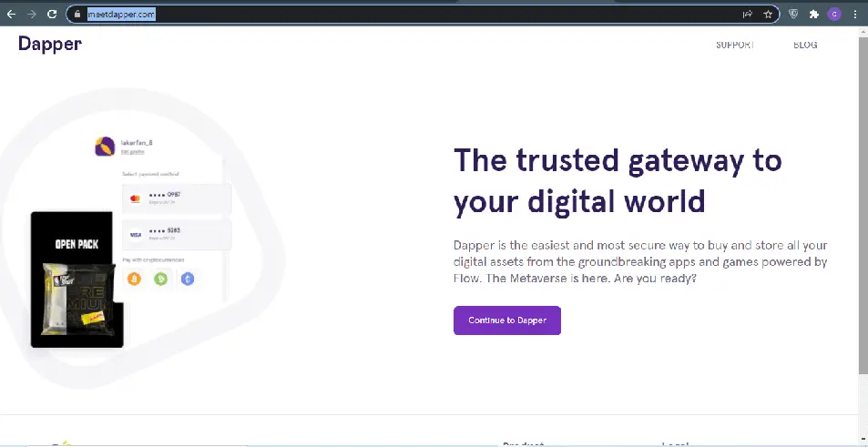Click the Dapper logo
Image resolution: width=868 pixels, height=447 pixels.
click(50, 44)
